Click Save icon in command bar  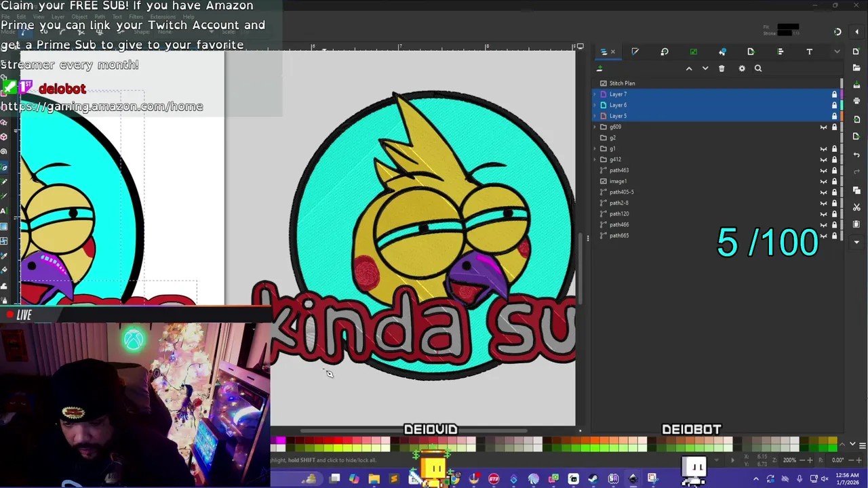(x=856, y=84)
